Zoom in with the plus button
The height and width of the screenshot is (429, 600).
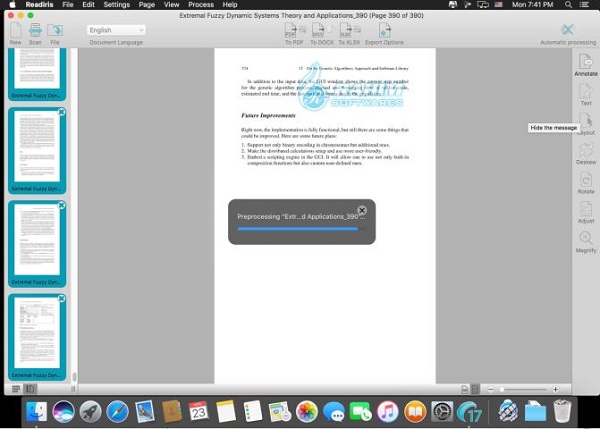point(555,389)
